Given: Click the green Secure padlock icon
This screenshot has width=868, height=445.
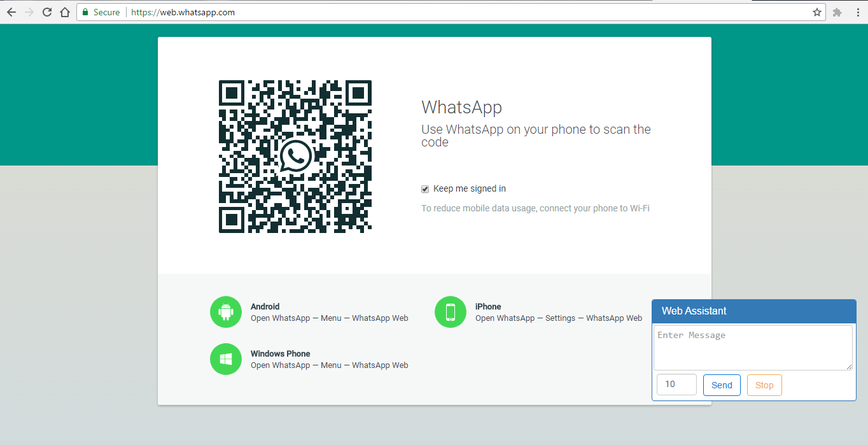Looking at the screenshot, I should [x=85, y=12].
